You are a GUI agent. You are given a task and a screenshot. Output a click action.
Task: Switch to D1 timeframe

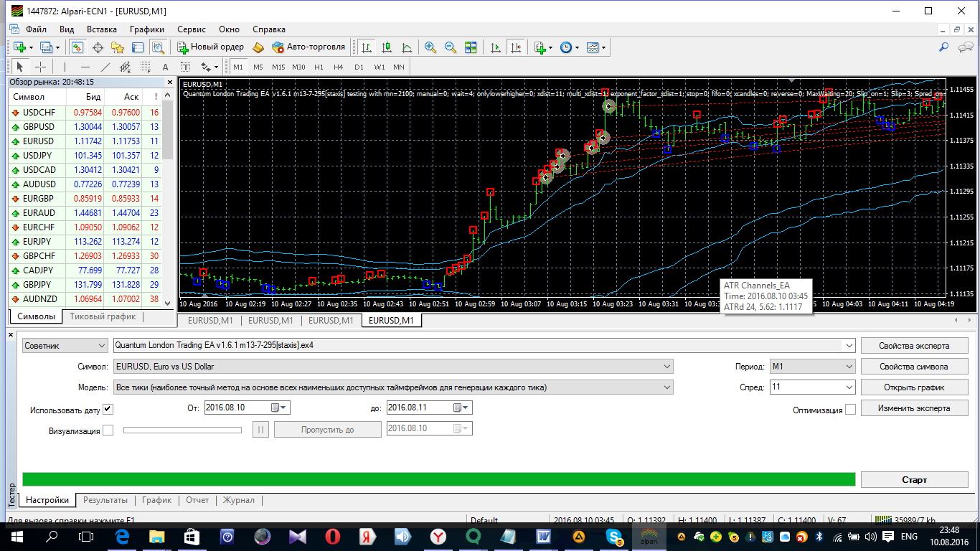(359, 67)
